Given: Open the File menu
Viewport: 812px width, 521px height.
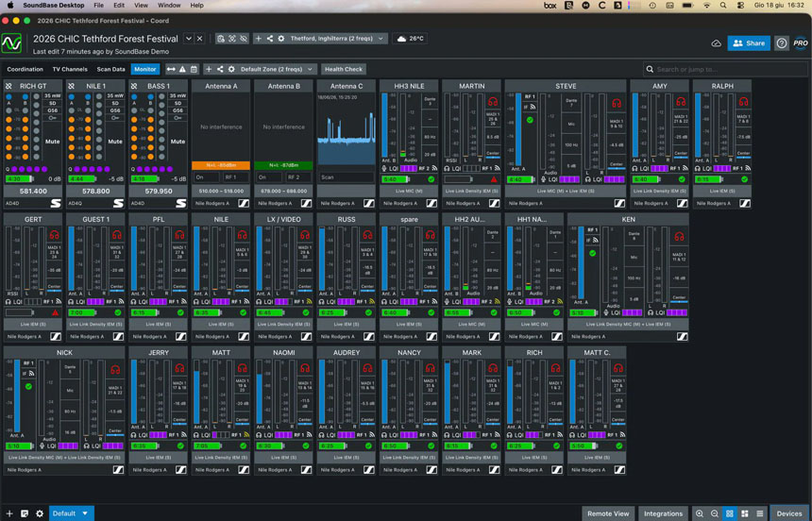Looking at the screenshot, I should click(x=98, y=5).
